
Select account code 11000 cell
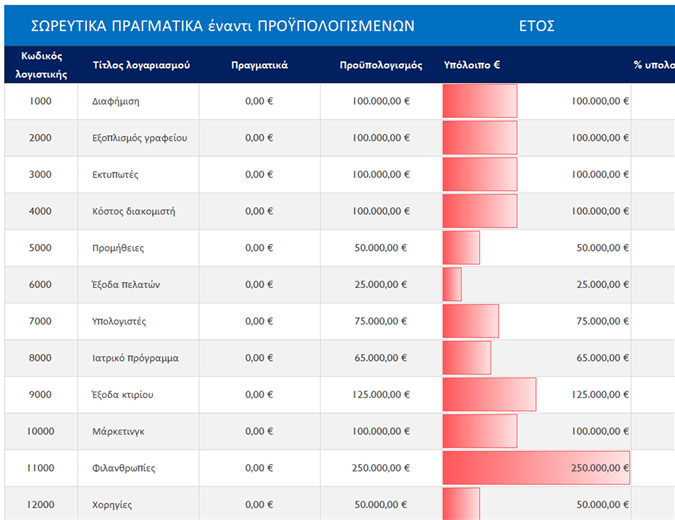point(41,468)
